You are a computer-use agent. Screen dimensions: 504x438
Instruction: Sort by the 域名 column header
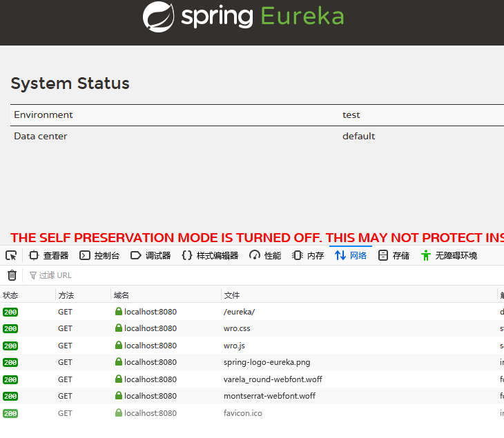(166, 295)
